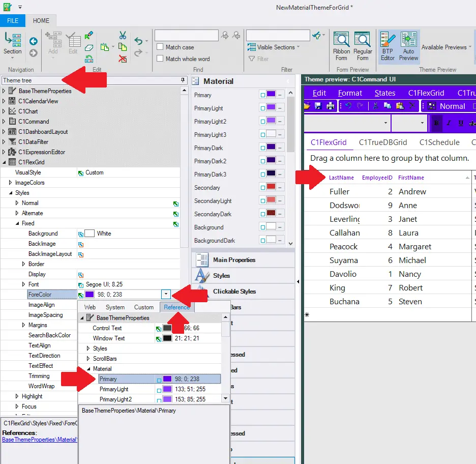
Task: Switch to the Web color tab
Action: click(x=90, y=307)
